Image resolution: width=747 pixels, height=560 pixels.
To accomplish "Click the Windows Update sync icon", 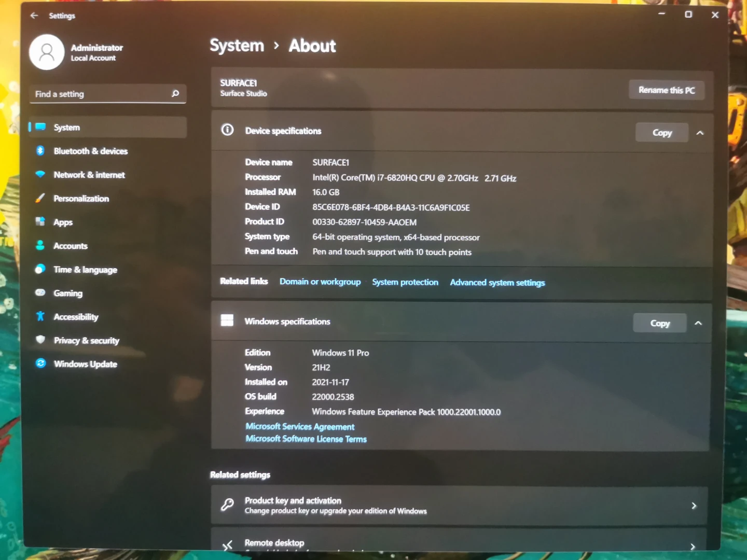I will tap(40, 363).
